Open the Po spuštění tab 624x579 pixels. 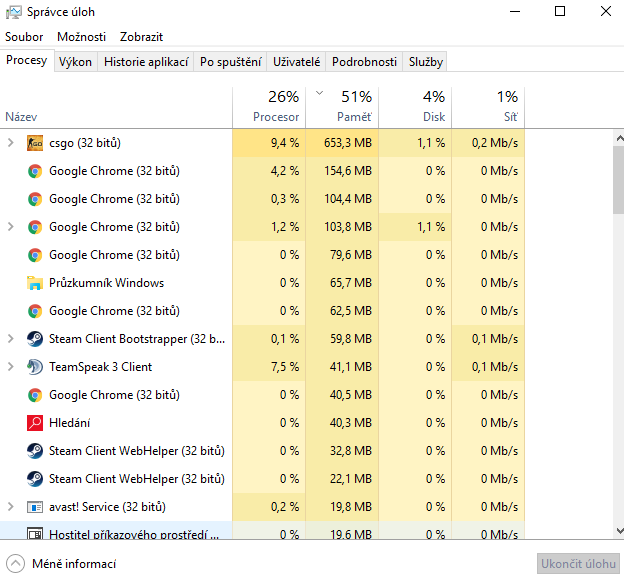click(230, 62)
